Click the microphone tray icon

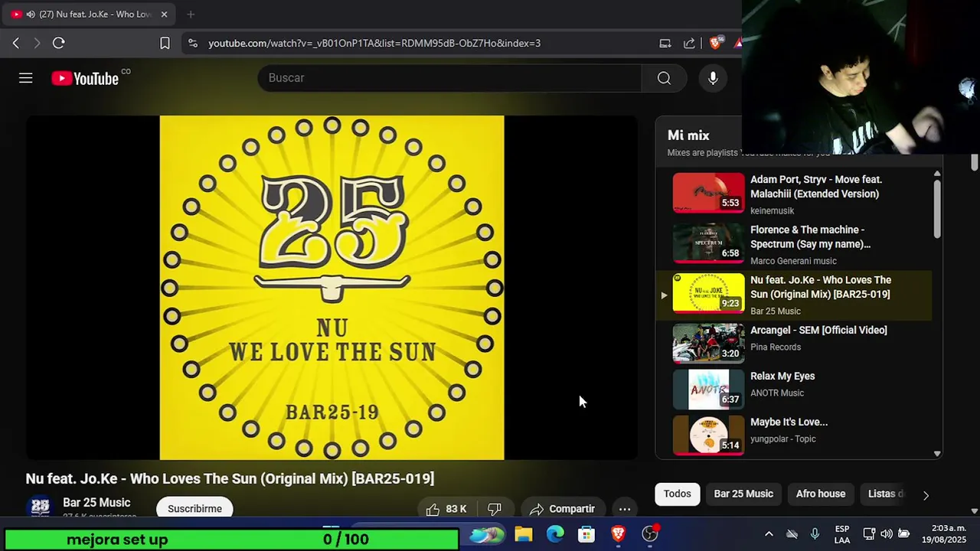tap(815, 534)
